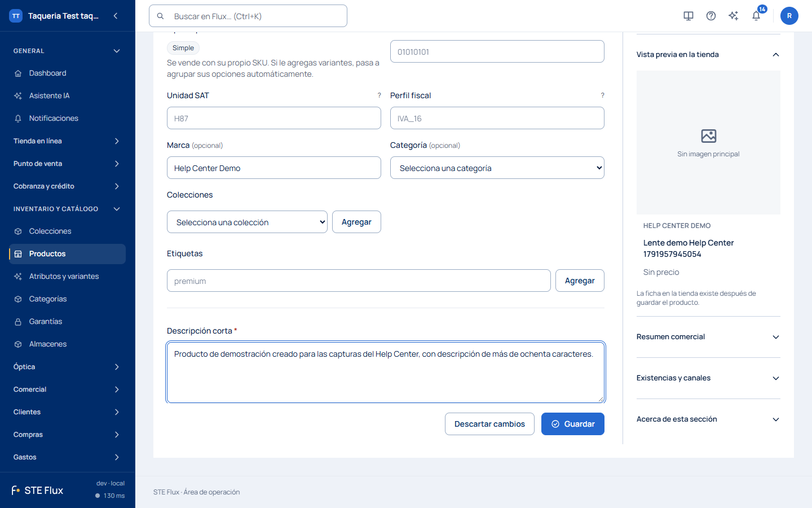Expand the Óptica menu
This screenshot has height=508, width=812.
coord(67,367)
